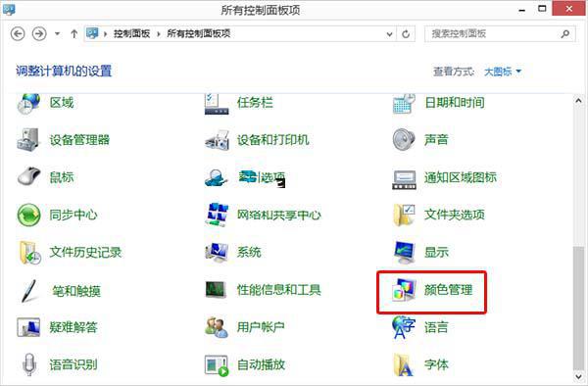Open the address bar history dropdown

click(389, 34)
